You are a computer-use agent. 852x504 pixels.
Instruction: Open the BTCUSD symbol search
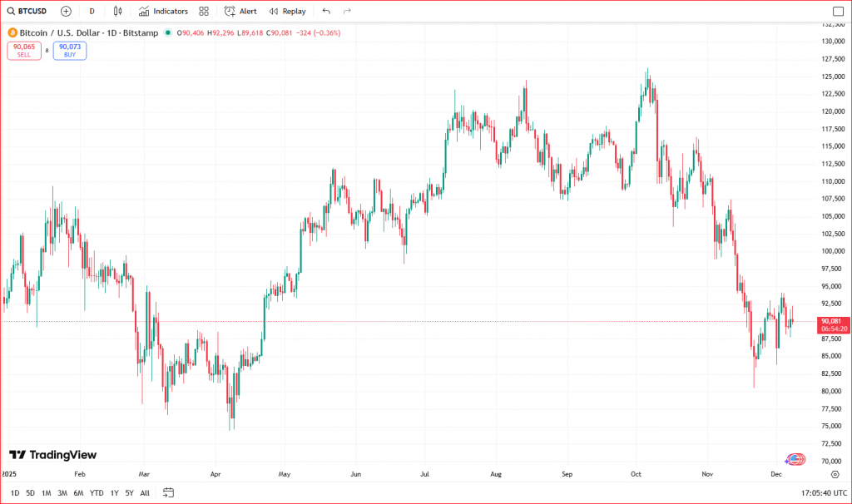pos(27,12)
